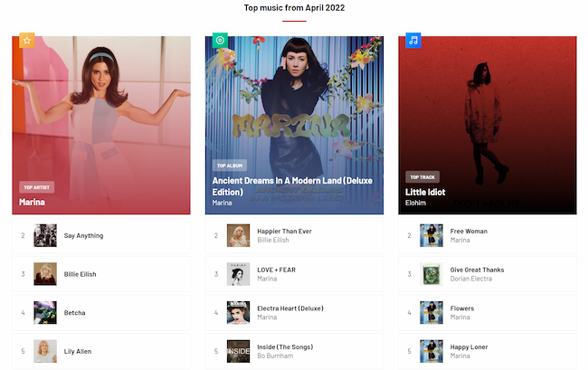Click Lily Allen artist thumbnail
Viewport: 588px width, 370px height.
point(45,351)
